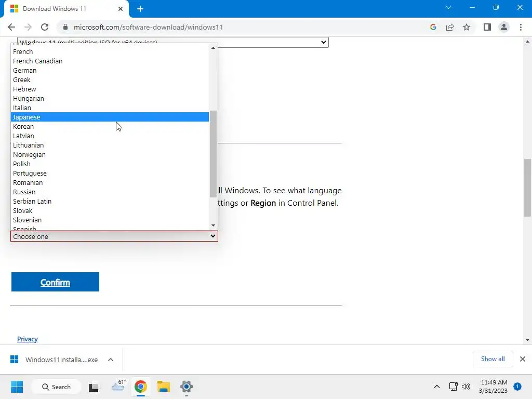
Task: Select Serbian Latin from the list
Action: click(110, 201)
